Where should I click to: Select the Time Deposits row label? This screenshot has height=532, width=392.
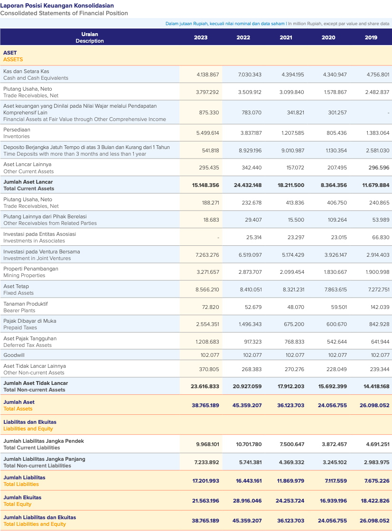point(86,150)
